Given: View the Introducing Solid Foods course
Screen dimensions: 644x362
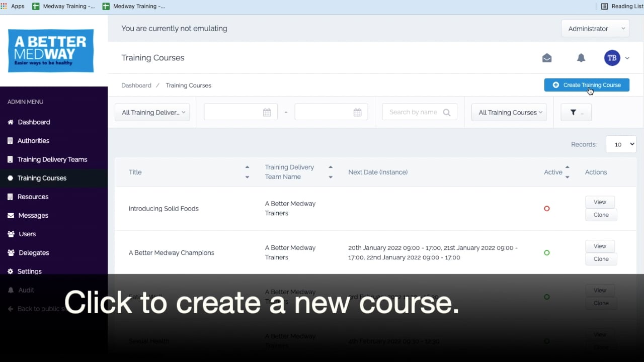Looking at the screenshot, I should pos(600,202).
